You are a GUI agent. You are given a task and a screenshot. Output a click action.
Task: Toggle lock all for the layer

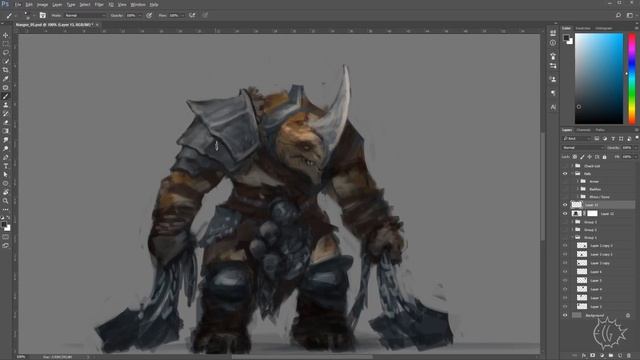click(604, 157)
